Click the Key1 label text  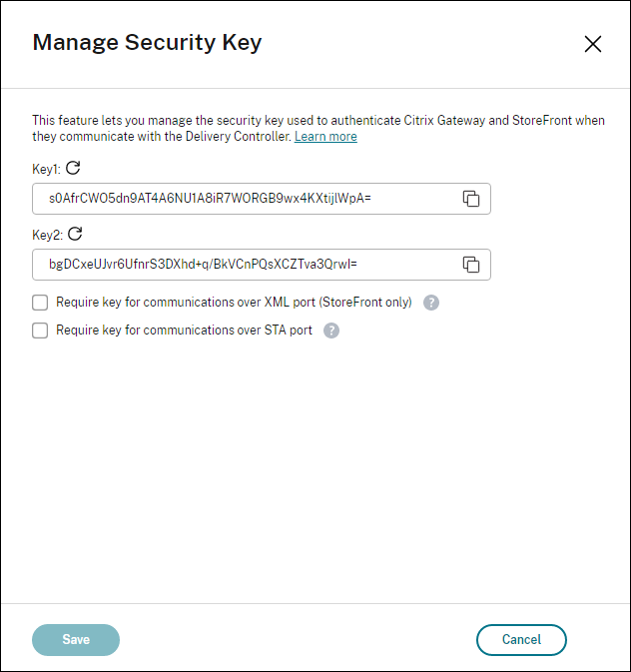pos(46,169)
